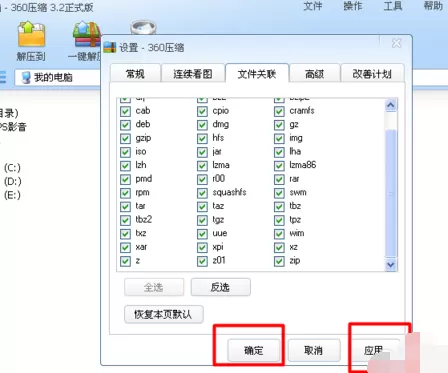This screenshot has width=448, height=373.
Task: Toggle the tar checkbox
Action: point(125,206)
